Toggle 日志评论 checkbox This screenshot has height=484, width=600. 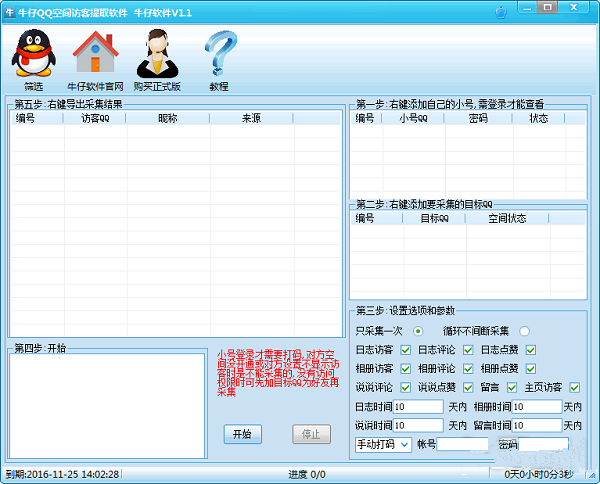(x=468, y=350)
